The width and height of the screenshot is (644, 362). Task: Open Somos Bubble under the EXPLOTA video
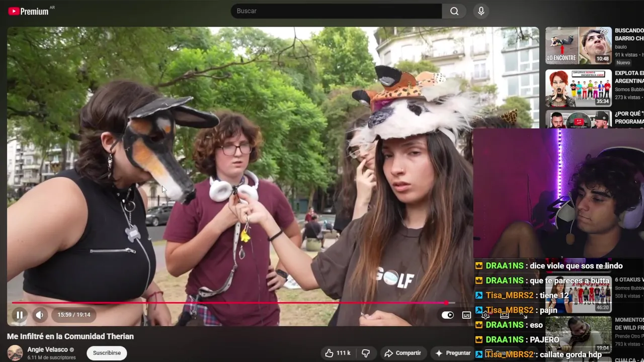(x=629, y=89)
